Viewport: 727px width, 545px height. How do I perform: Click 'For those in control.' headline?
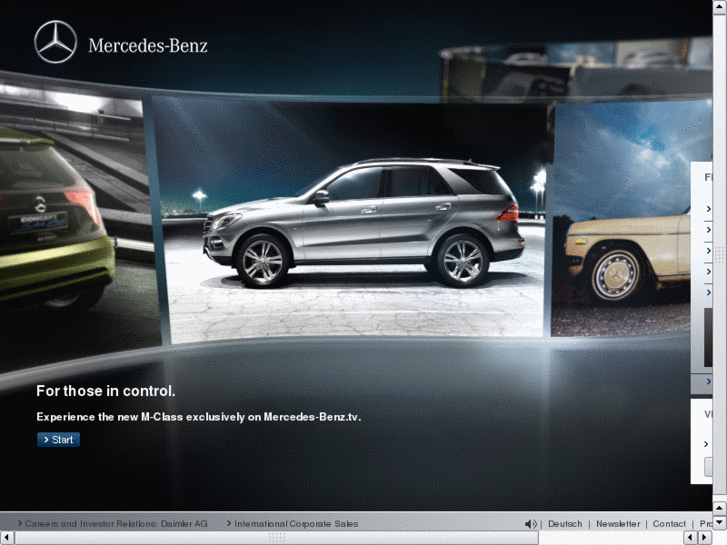(x=106, y=391)
